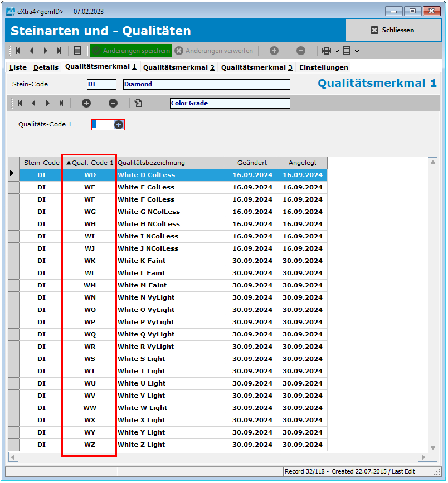The height and width of the screenshot is (483, 448).
Task: Switch to Qualitätsmerkmal 2 tab
Action: tap(178, 67)
